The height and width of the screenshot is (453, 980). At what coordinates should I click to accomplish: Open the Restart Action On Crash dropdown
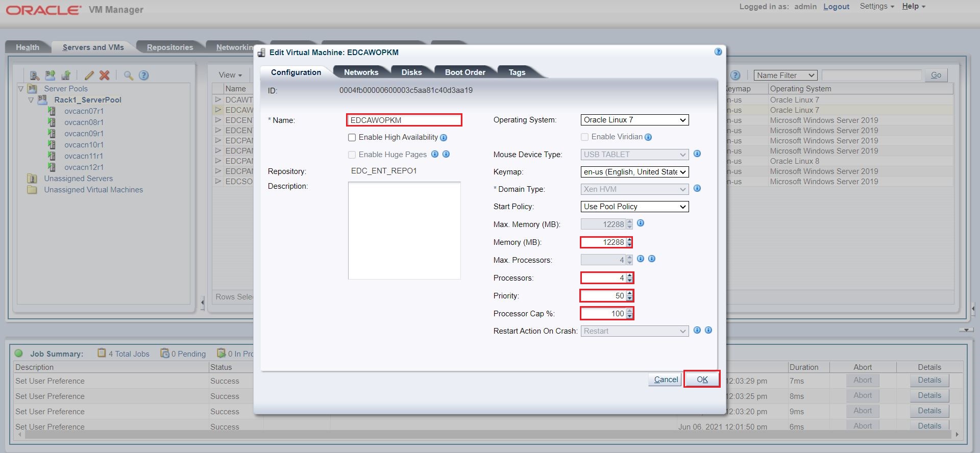[x=634, y=331]
